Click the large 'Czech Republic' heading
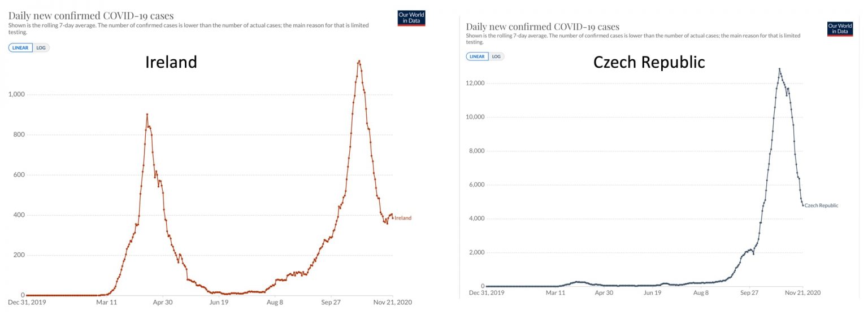The image size is (868, 315). pyautogui.click(x=649, y=62)
